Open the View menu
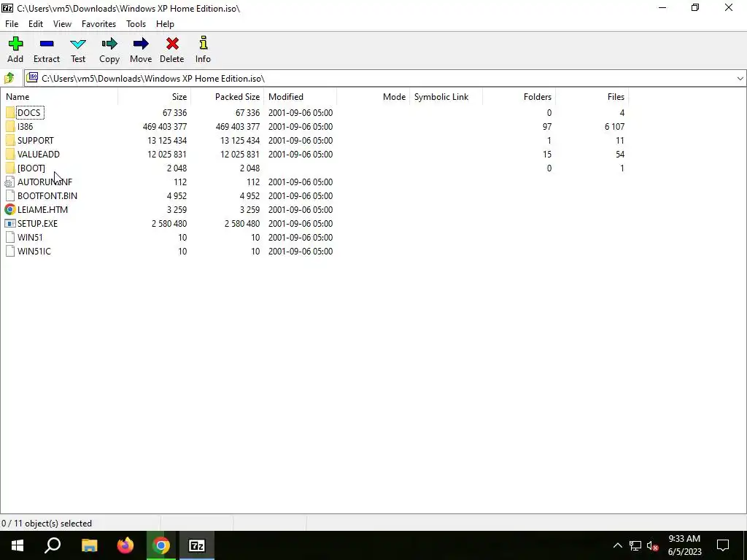Viewport: 747px width, 560px height. click(63, 24)
